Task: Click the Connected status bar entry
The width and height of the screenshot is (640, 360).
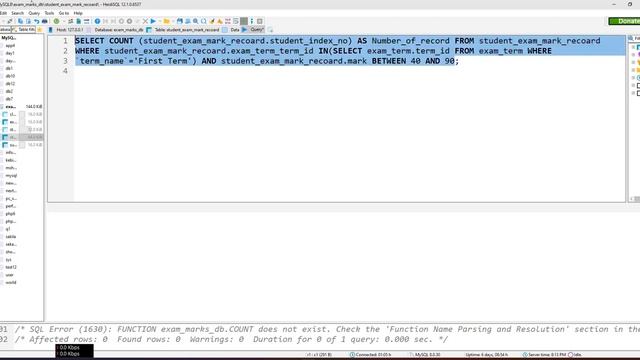Action: pyautogui.click(x=370, y=355)
